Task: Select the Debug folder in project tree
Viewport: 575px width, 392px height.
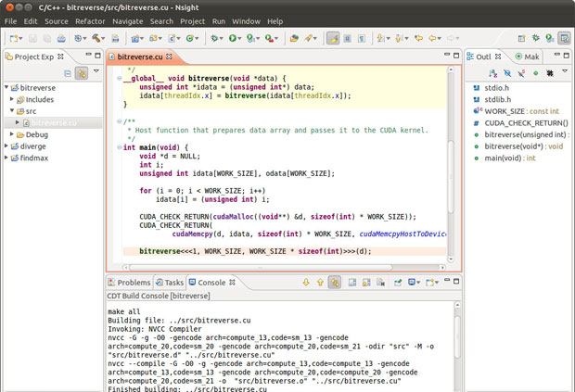Action: pyautogui.click(x=37, y=134)
